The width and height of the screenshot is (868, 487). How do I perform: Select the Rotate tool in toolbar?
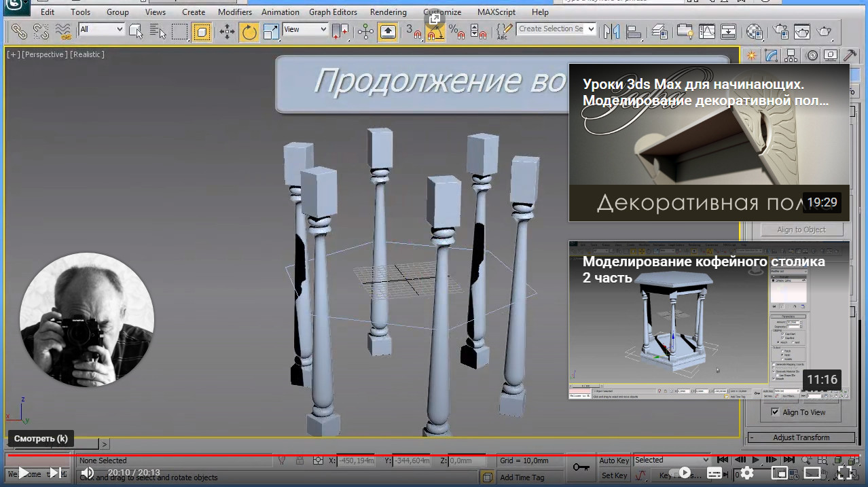(249, 32)
